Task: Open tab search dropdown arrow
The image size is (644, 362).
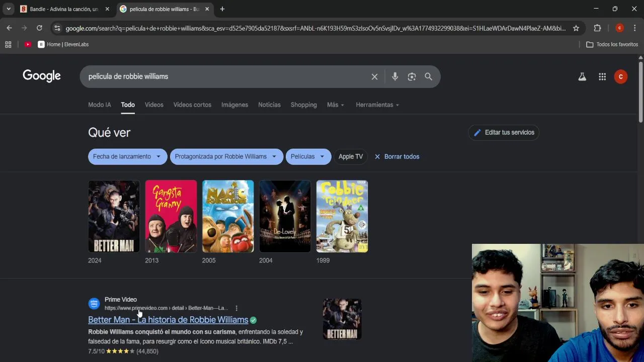Action: pyautogui.click(x=9, y=9)
